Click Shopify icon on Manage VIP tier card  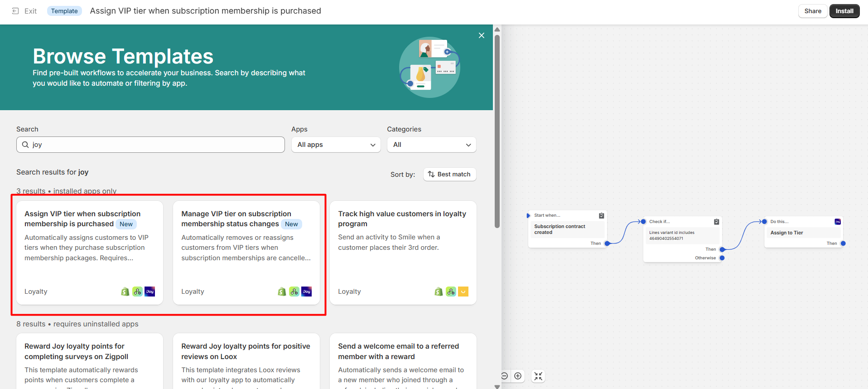click(282, 292)
